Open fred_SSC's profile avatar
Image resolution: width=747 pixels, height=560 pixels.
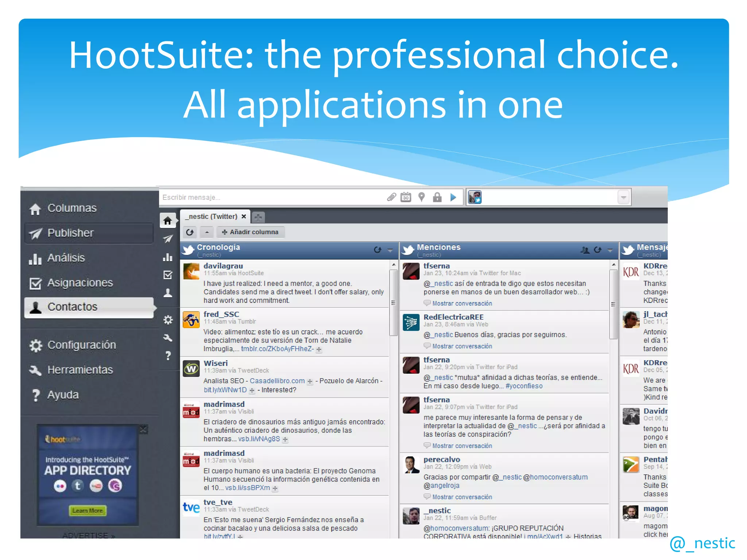click(191, 320)
